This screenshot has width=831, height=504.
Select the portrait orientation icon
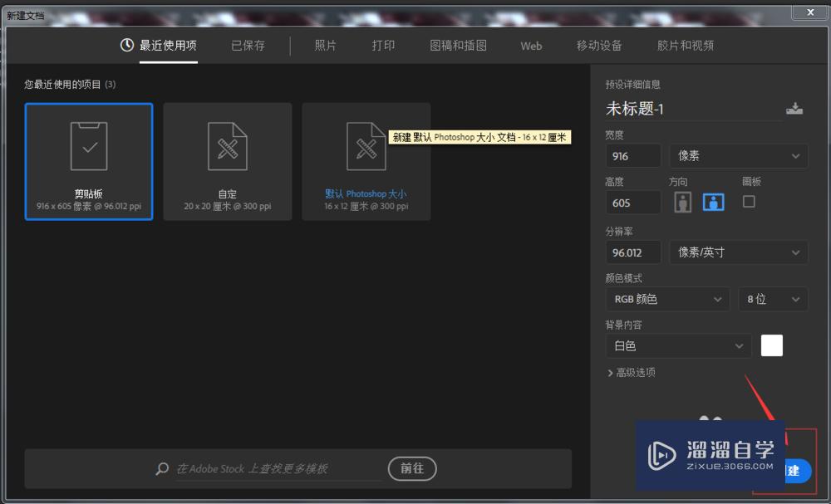pyautogui.click(x=681, y=202)
